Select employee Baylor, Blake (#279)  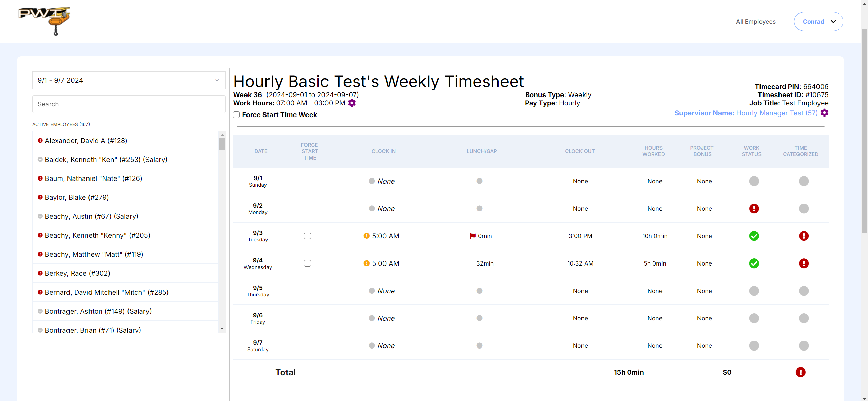coord(77,197)
